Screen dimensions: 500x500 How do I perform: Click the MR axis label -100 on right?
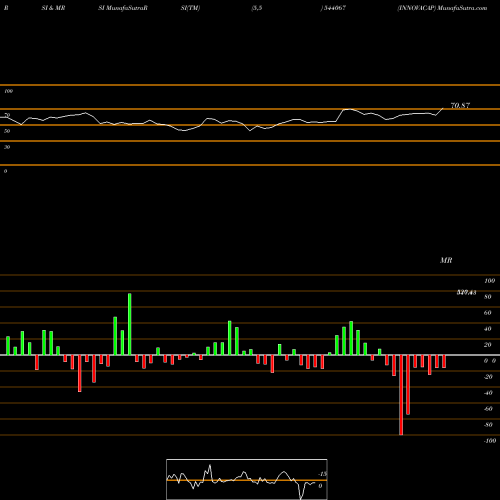point(490,441)
